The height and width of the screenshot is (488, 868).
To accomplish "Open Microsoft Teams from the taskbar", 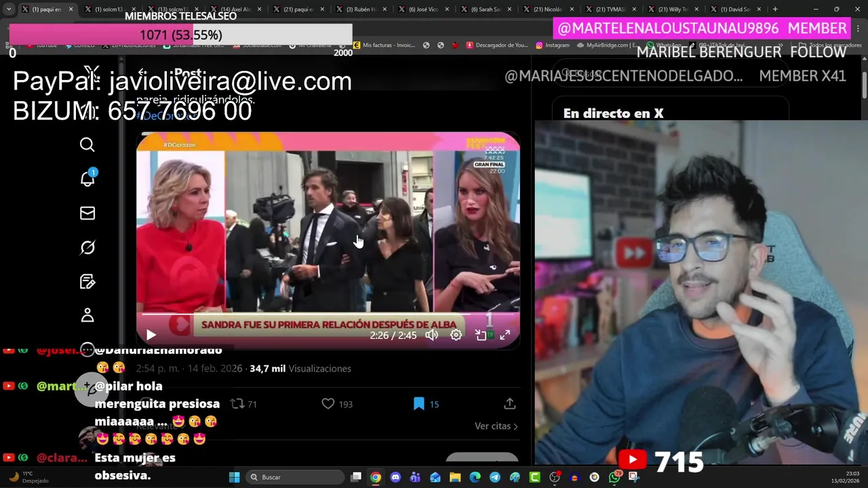I will [x=415, y=477].
